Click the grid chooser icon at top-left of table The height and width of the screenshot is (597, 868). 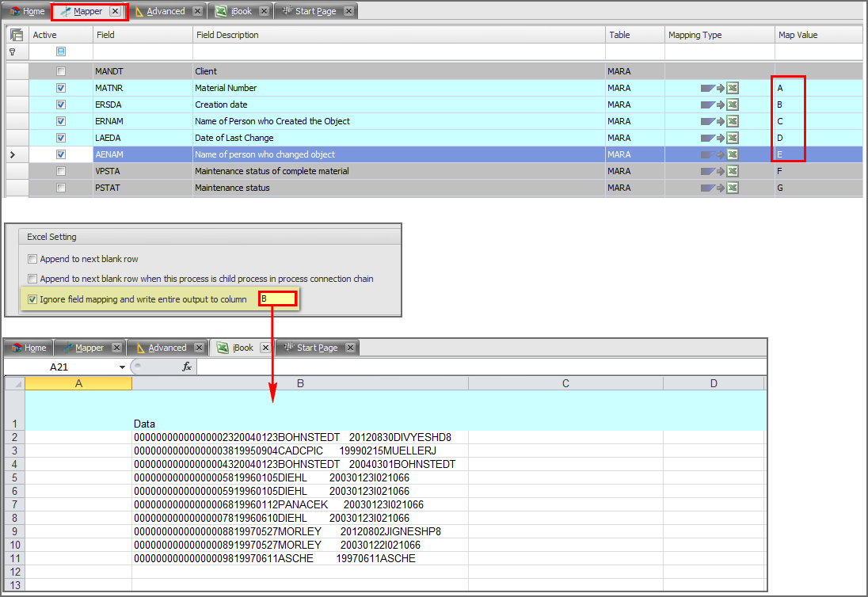(x=17, y=35)
